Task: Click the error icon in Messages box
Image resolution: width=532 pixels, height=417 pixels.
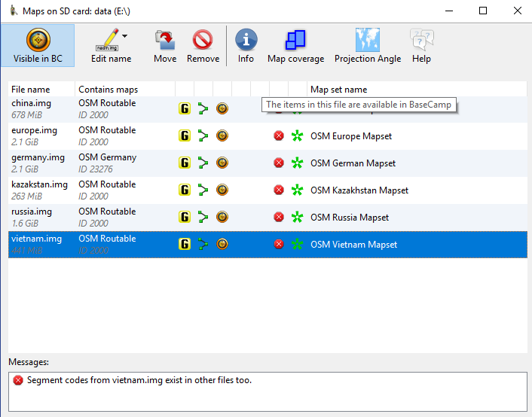Action: [x=18, y=380]
